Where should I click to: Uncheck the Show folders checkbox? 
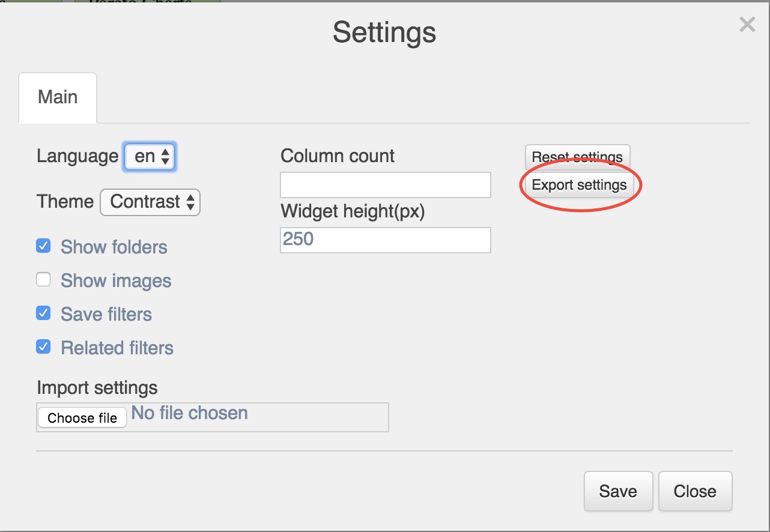pos(43,246)
